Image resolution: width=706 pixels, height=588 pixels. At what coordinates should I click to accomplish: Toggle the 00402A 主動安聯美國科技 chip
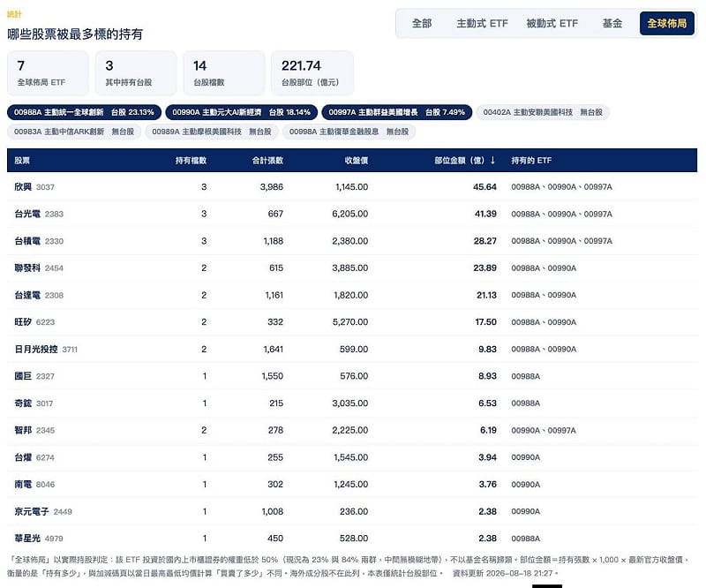[x=543, y=112]
